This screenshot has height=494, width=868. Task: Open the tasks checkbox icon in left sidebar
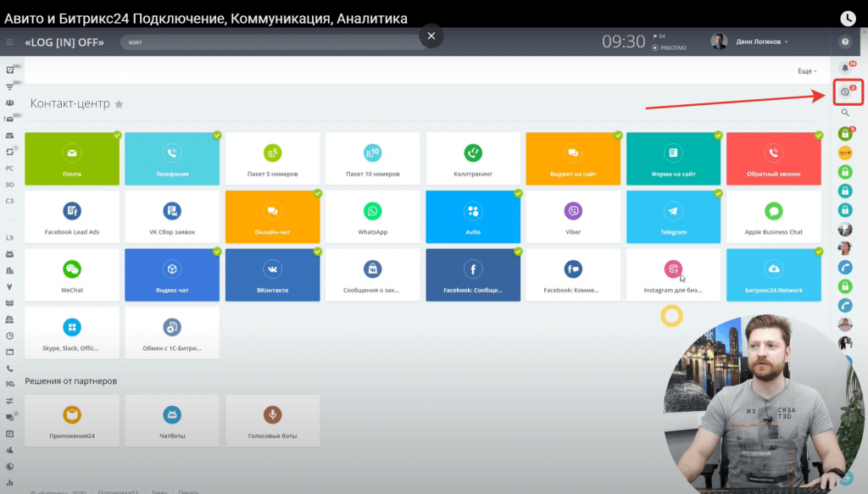click(10, 69)
